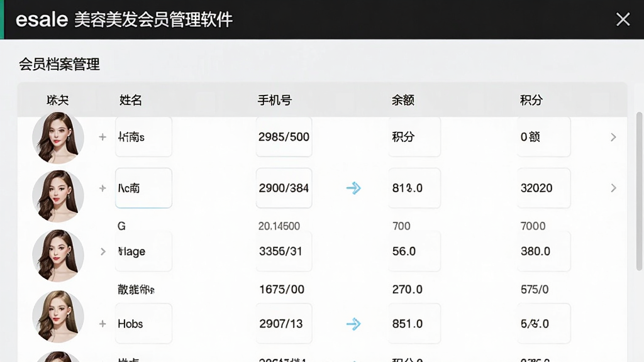Open the member avatar in the Hobs row
Viewport: 644px width, 362px height.
[x=58, y=317]
